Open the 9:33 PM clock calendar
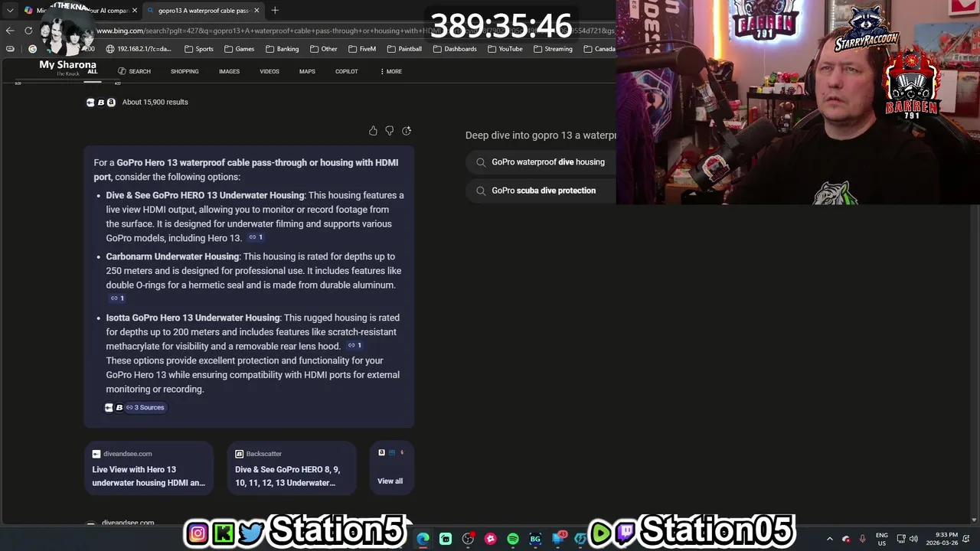Viewport: 980px width, 551px height. pyautogui.click(x=942, y=539)
